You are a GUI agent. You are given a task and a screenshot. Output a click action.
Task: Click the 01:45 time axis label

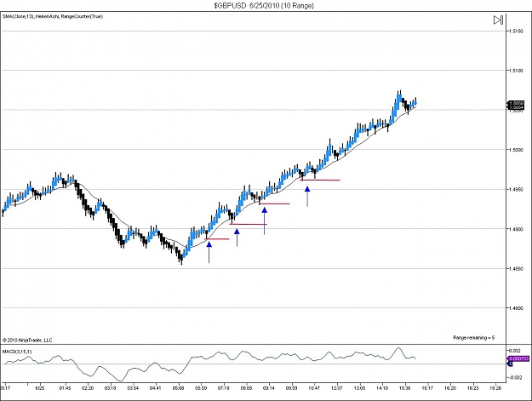coord(65,387)
